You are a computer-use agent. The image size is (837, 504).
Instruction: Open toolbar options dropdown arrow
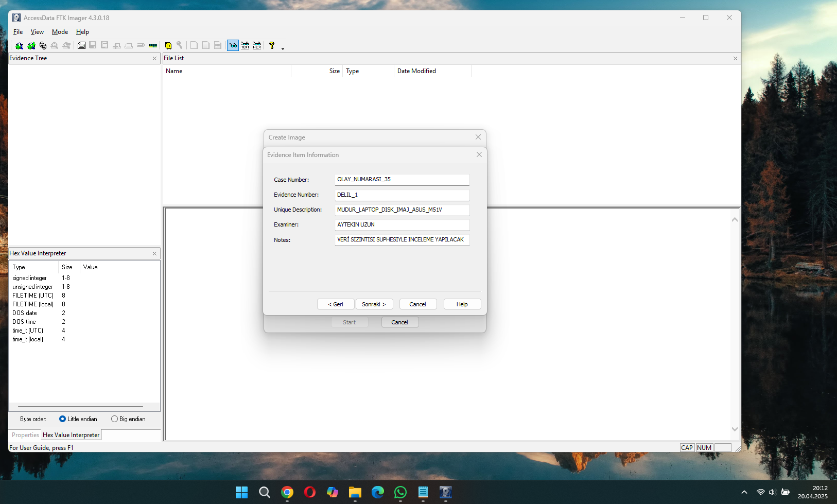pos(283,48)
